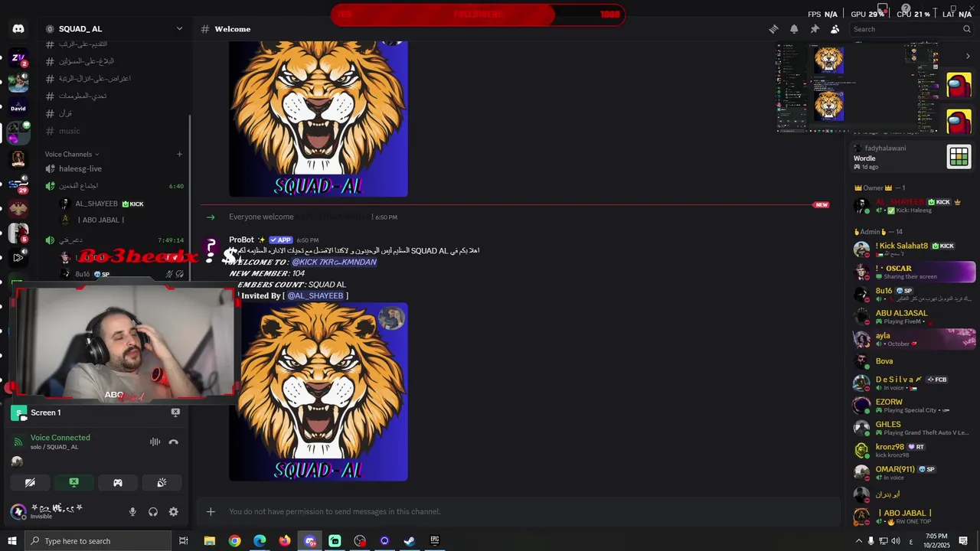The image size is (980, 551).
Task: Click the plus attachment button in message bar
Action: [x=211, y=511]
